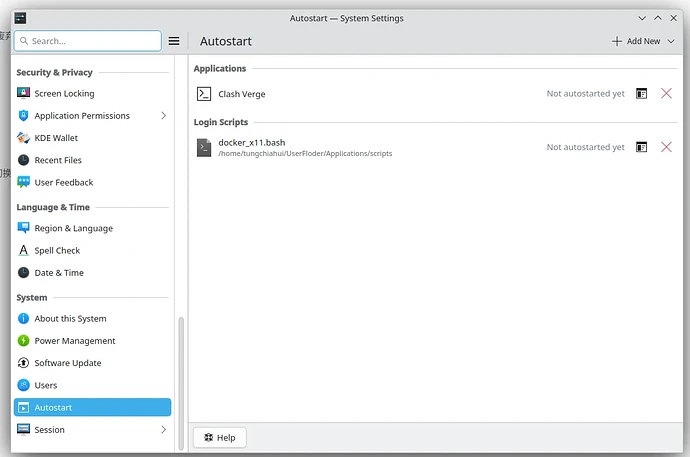
Task: Open properties for docker_x11.bash script
Action: 642,147
